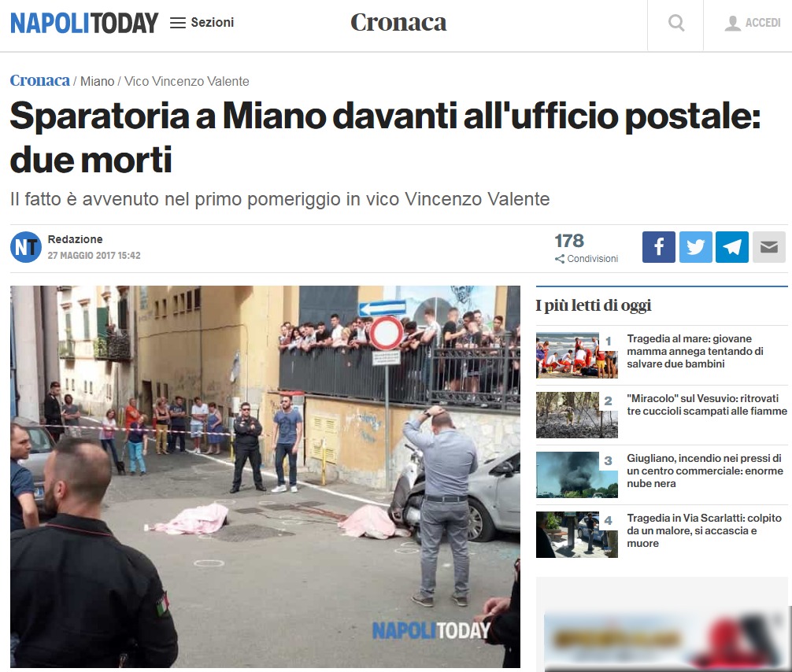The image size is (792, 672).
Task: Expand the Sezioni hamburger menu
Action: click(x=202, y=23)
